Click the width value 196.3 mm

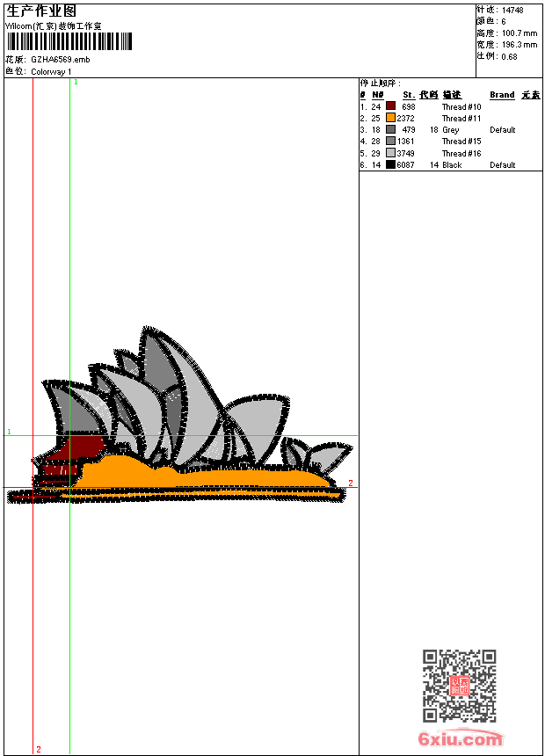[520, 44]
